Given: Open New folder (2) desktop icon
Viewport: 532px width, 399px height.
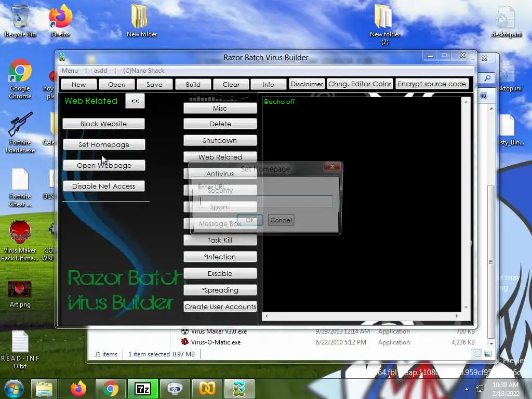Looking at the screenshot, I should (x=384, y=24).
